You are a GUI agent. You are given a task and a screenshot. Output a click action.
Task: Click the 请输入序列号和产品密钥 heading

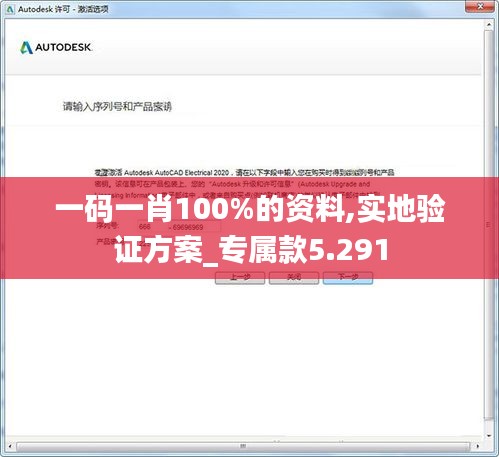pos(117,107)
